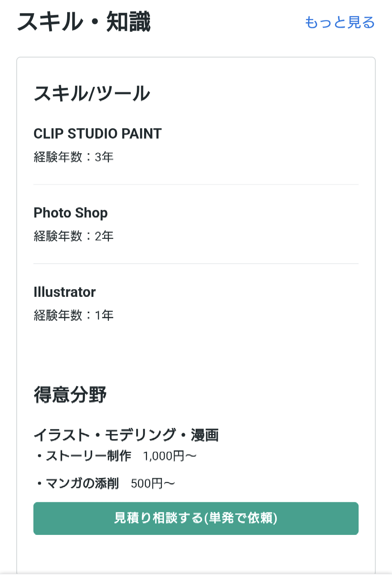Image resolution: width=392 pixels, height=577 pixels.
Task: Click the マンガの添削 service label
Action: [82, 483]
